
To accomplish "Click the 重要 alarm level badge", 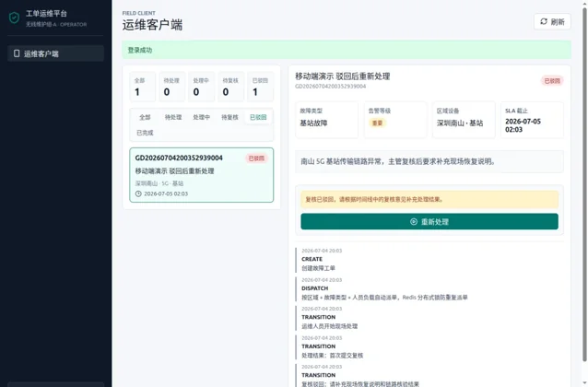I will click(377, 123).
